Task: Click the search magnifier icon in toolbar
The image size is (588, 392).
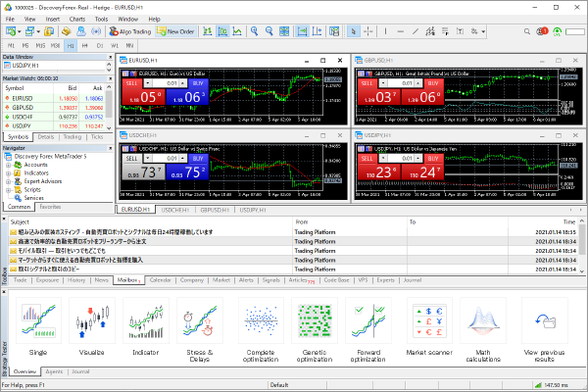Action: 527,31
